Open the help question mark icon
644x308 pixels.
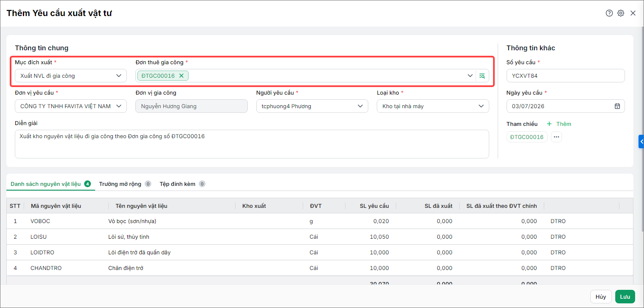coord(609,13)
